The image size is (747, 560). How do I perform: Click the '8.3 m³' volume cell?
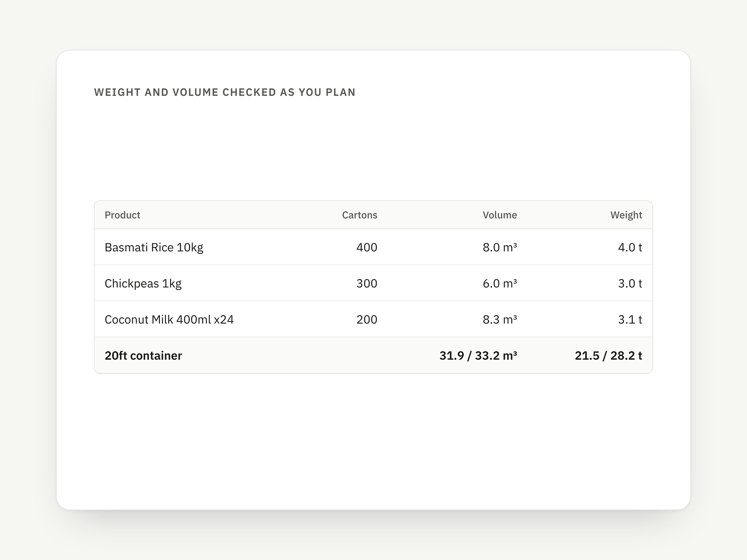tap(500, 319)
